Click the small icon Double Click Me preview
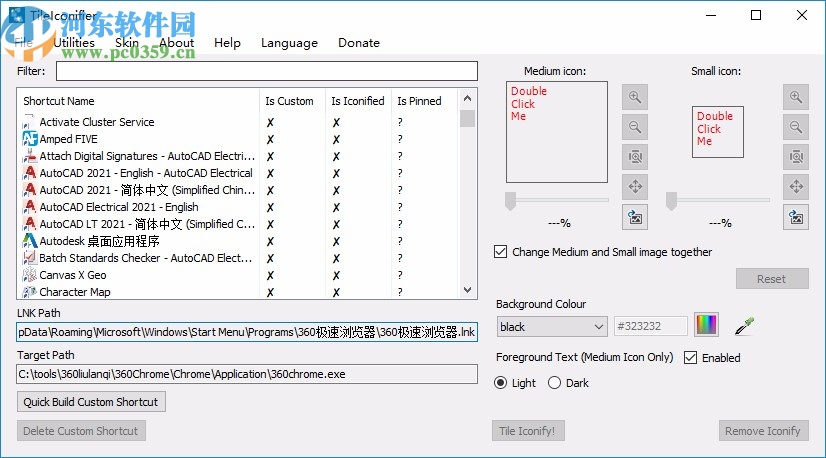The image size is (826, 458). click(x=717, y=132)
